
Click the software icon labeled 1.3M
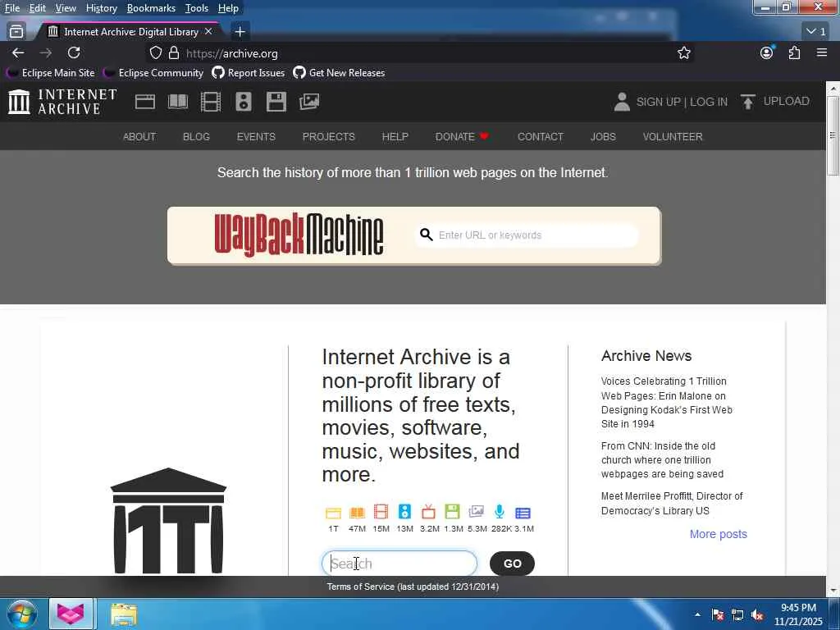click(453, 512)
